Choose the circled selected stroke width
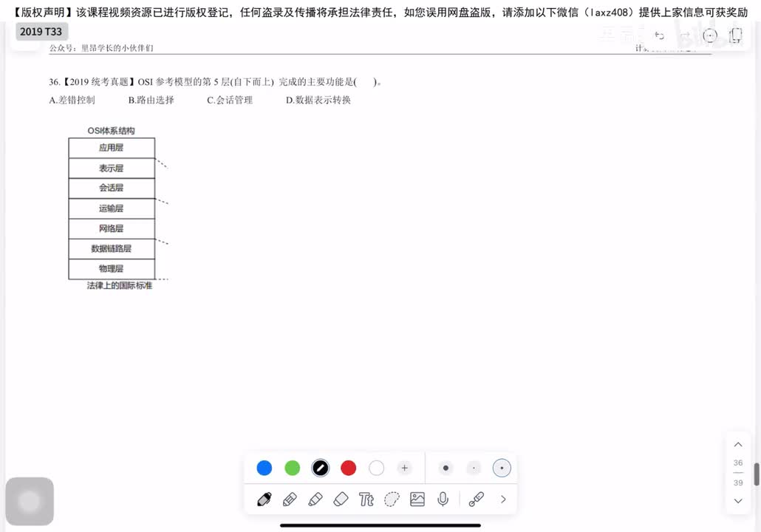 [502, 468]
